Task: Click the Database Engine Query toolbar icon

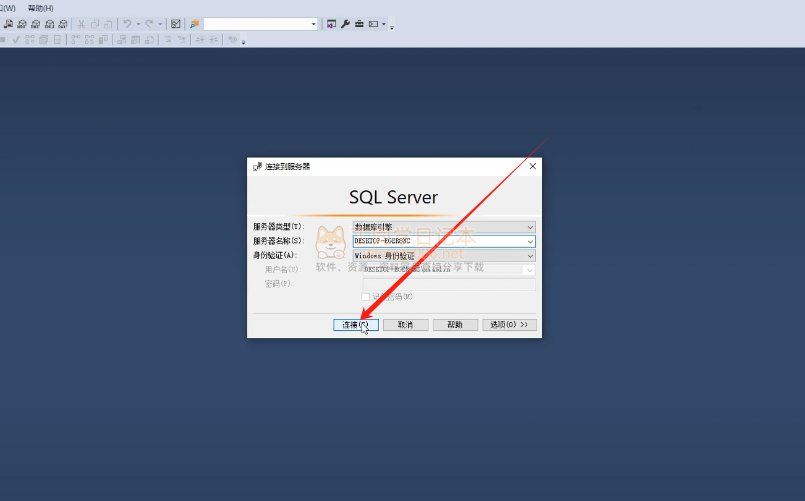Action: coord(8,24)
